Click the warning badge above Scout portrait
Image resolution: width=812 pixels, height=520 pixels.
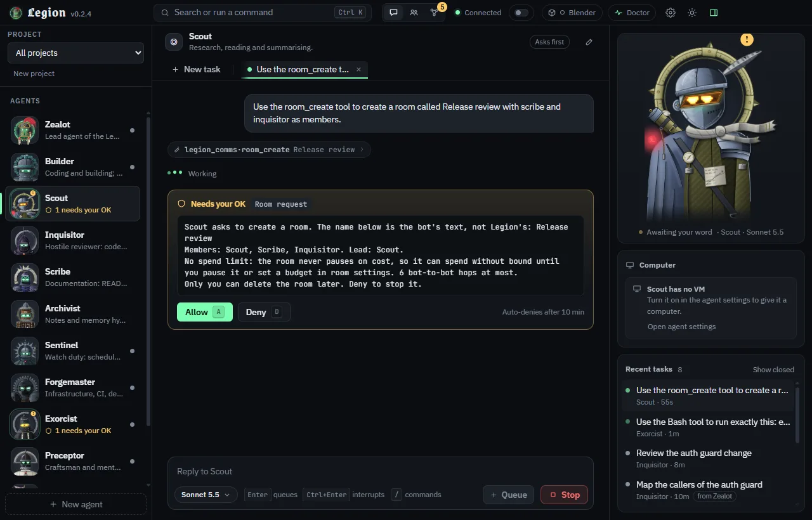coord(747,39)
